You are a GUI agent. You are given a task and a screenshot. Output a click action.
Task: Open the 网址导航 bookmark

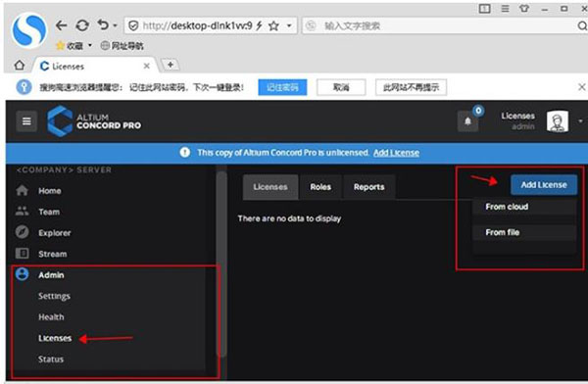tap(122, 46)
